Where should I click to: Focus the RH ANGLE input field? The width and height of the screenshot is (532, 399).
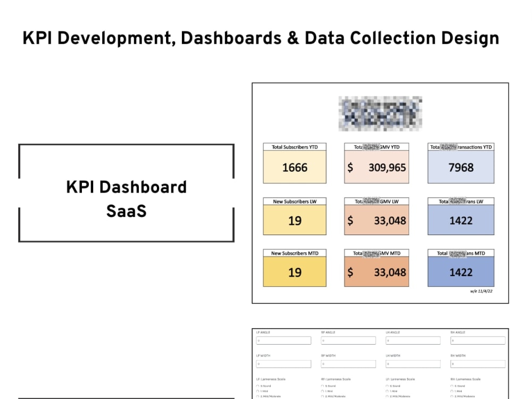tap(478, 340)
